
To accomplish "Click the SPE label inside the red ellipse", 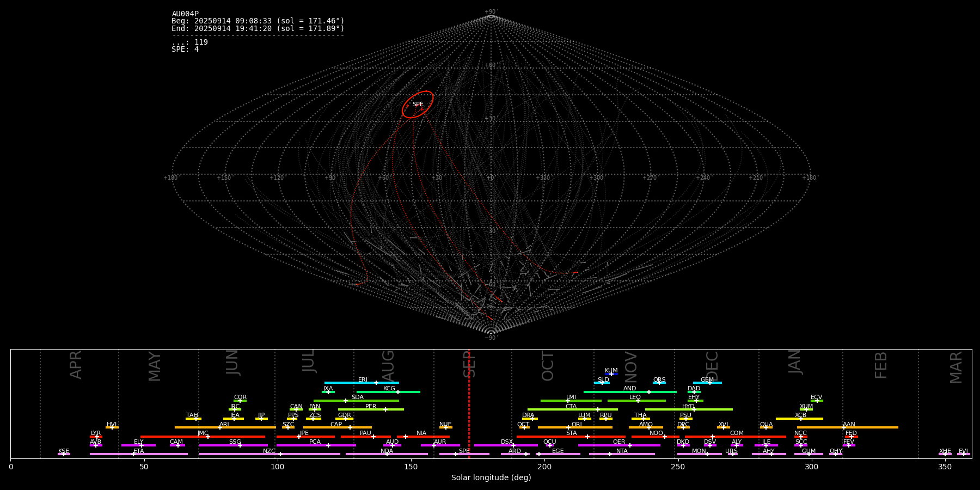I will pos(418,104).
